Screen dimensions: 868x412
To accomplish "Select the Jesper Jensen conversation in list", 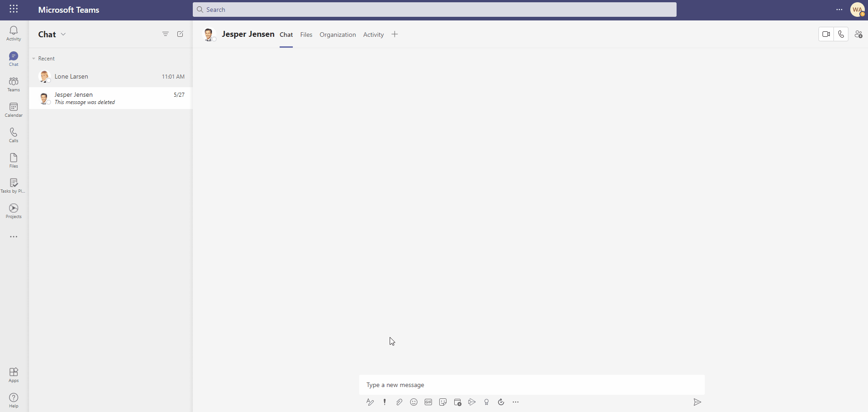I will coord(110,98).
